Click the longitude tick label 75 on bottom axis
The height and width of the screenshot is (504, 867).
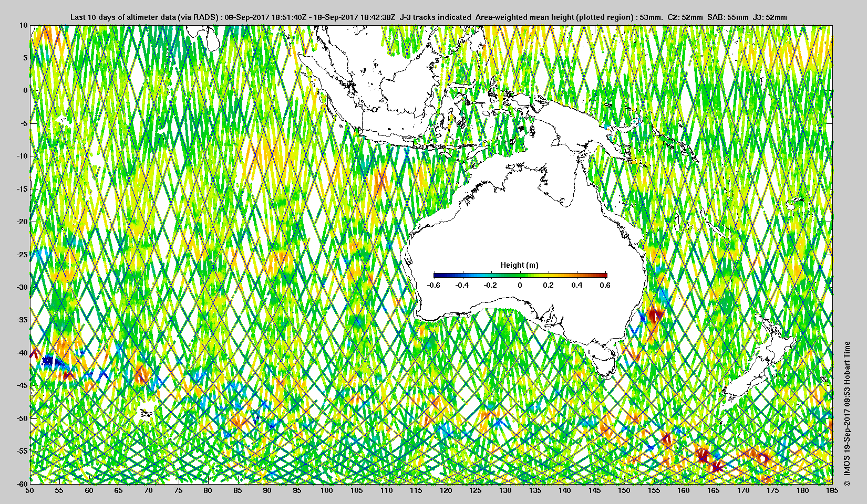click(x=178, y=491)
